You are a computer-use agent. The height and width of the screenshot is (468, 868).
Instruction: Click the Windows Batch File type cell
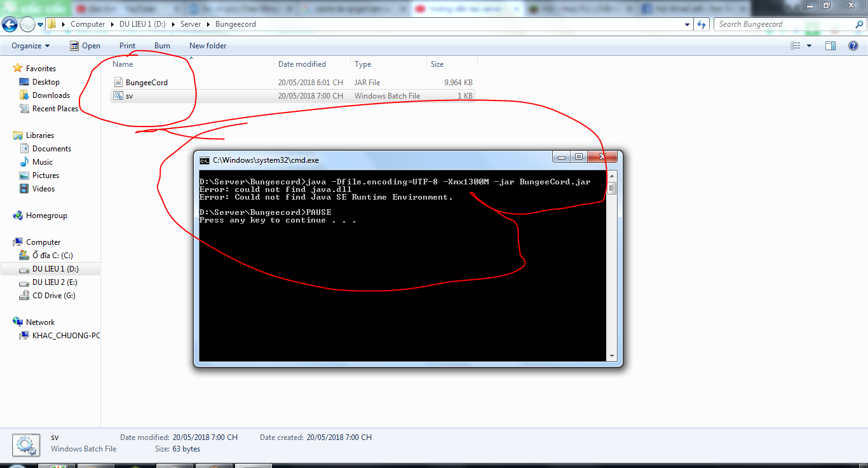click(x=387, y=96)
